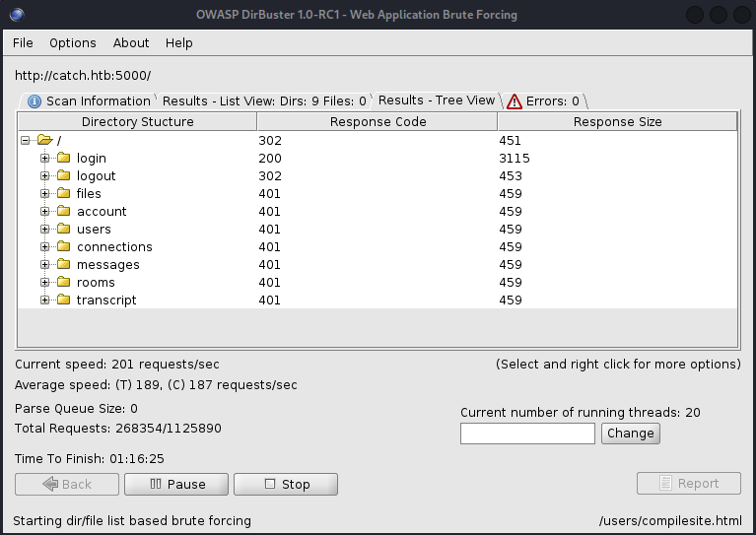This screenshot has width=756, height=535.
Task: Click the open root folder icon
Action: point(44,140)
